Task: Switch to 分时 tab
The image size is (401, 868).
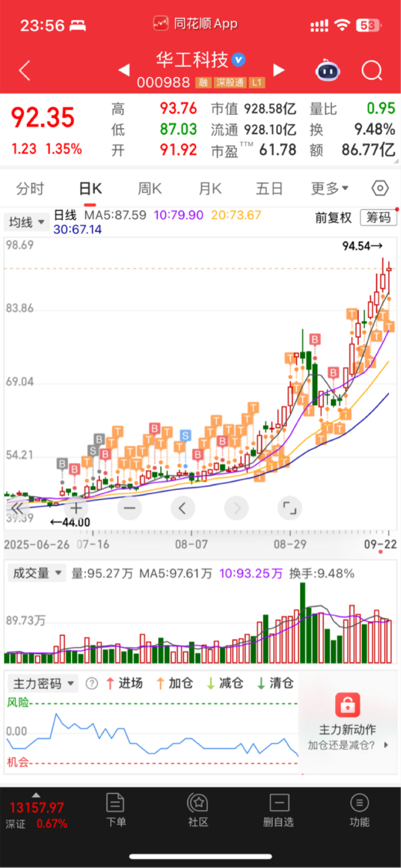Action: coord(30,188)
